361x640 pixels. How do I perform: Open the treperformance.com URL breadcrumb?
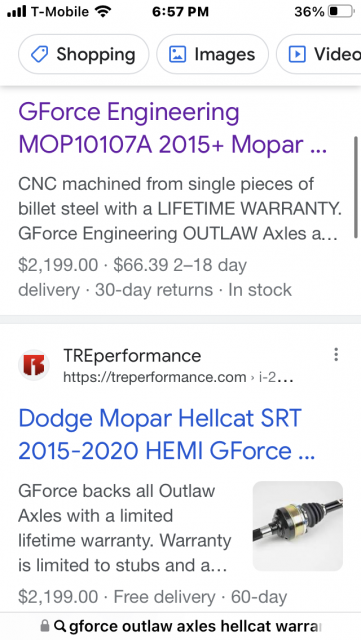point(178,377)
